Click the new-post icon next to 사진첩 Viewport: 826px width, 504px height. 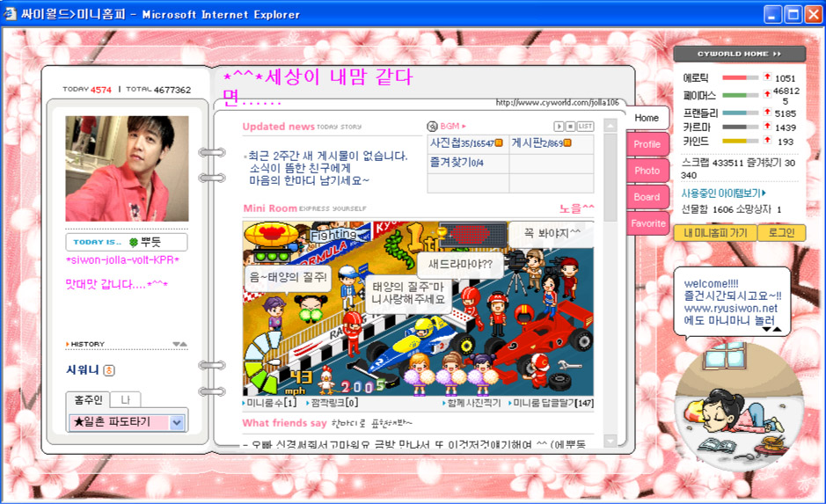(499, 142)
